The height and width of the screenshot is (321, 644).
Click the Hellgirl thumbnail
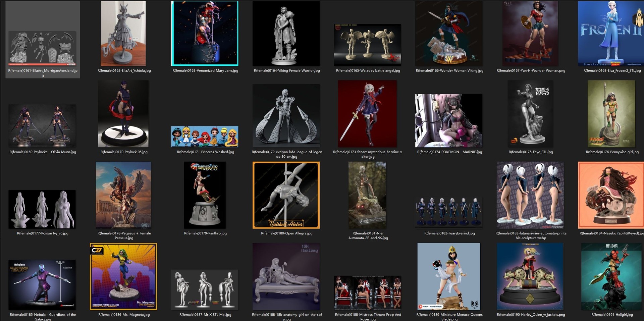pyautogui.click(x=612, y=277)
